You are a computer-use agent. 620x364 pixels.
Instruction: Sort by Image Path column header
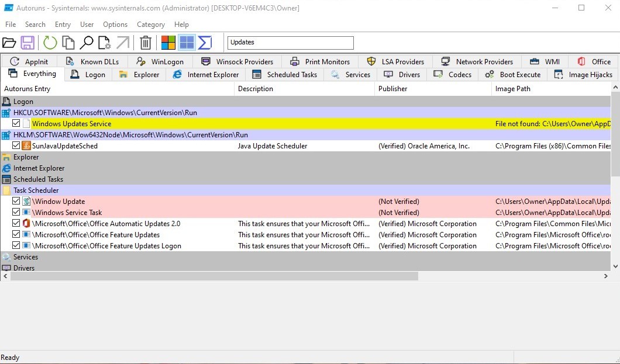(x=551, y=88)
